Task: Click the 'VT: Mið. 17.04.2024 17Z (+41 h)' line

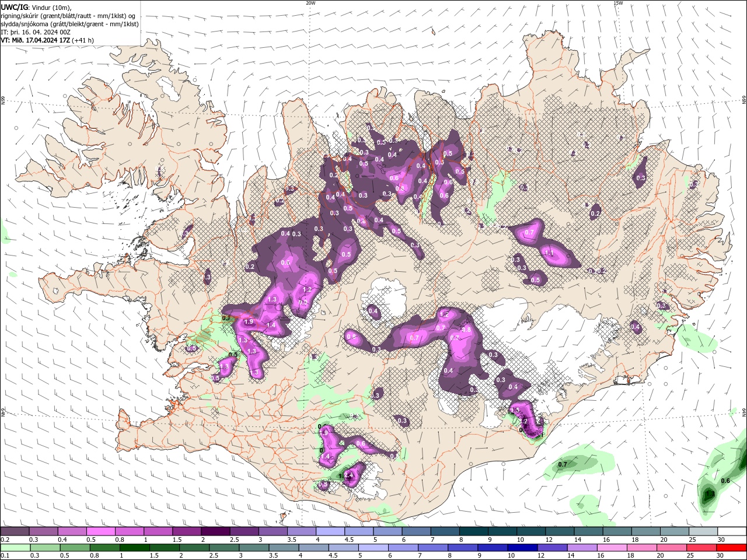Action: tap(47, 40)
